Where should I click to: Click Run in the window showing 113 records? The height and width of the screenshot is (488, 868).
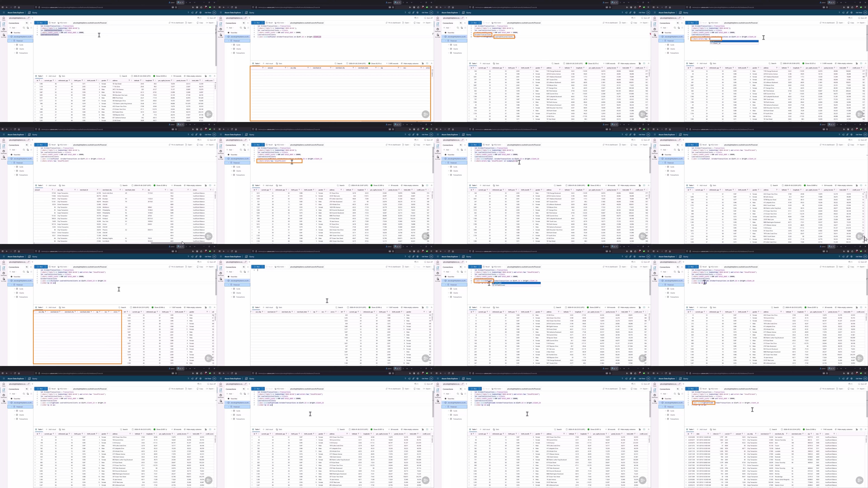click(x=40, y=23)
